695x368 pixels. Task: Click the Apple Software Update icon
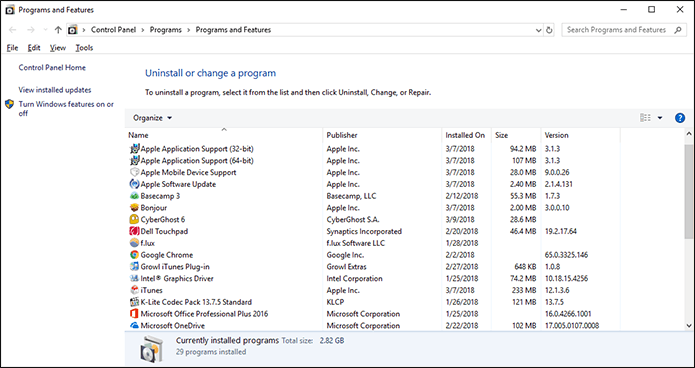[134, 184]
